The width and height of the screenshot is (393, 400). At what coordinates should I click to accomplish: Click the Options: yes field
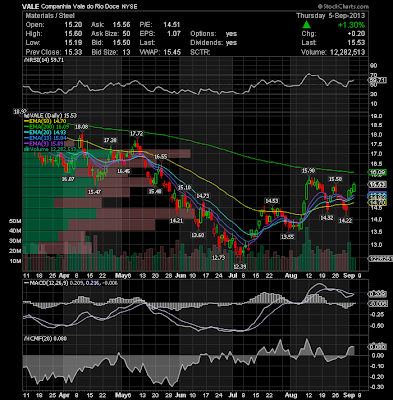[x=214, y=34]
